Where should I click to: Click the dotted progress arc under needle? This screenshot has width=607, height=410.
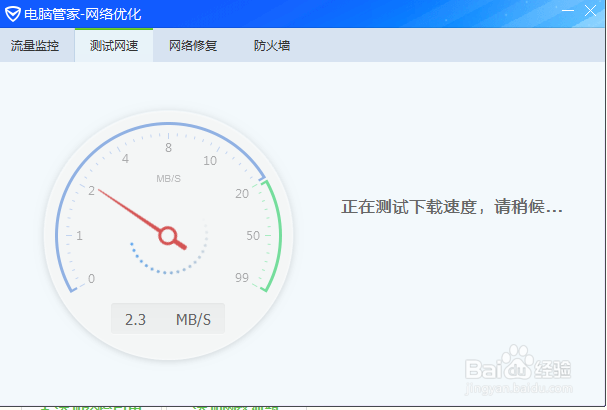click(x=169, y=248)
